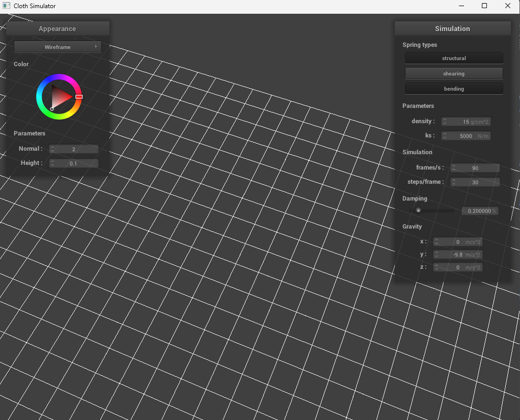
Task: Click the frames/s value field
Action: coord(475,168)
